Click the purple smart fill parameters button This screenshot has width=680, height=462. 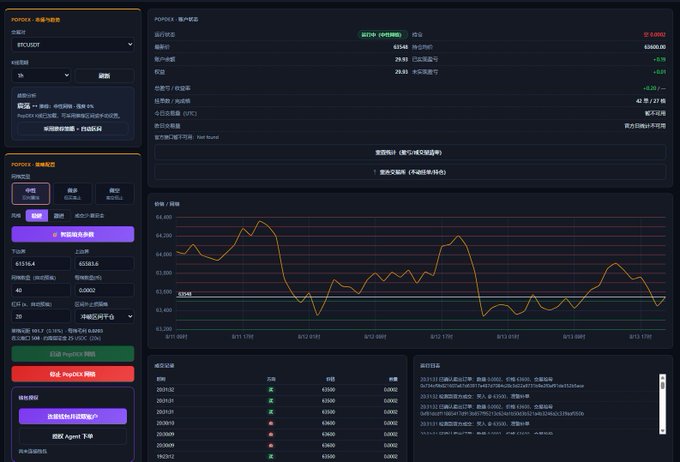pos(72,234)
